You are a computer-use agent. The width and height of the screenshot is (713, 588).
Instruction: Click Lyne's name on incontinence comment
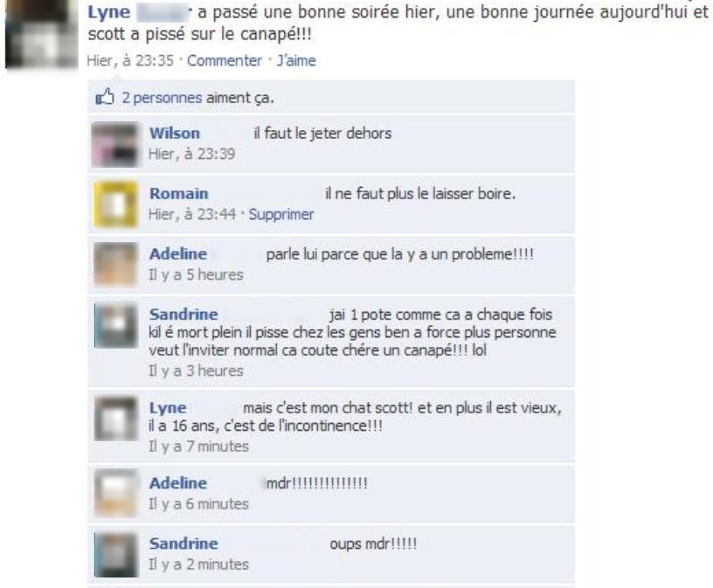point(168,408)
